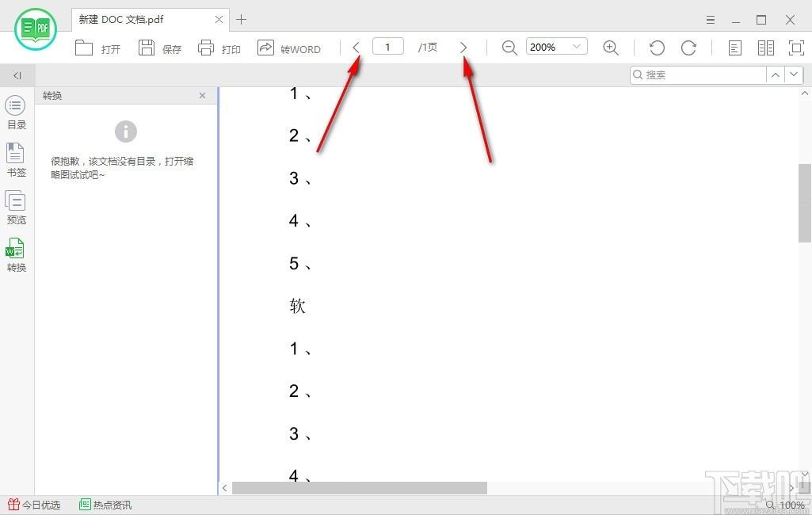Open a file with the 打开 folder icon

point(83,48)
